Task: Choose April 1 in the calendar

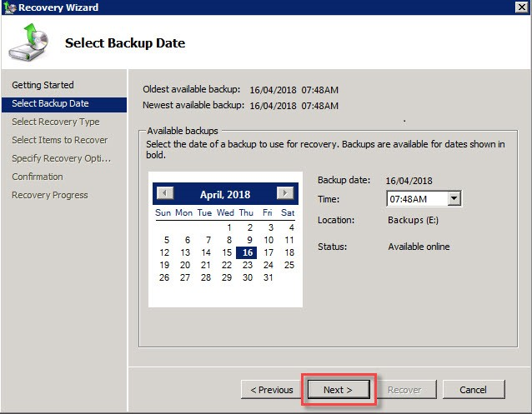Action: (227, 227)
